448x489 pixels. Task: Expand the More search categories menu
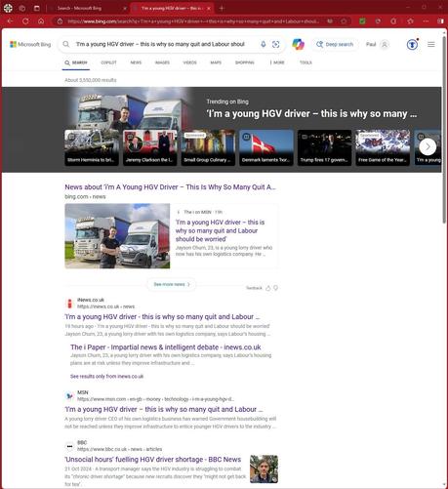point(277,62)
